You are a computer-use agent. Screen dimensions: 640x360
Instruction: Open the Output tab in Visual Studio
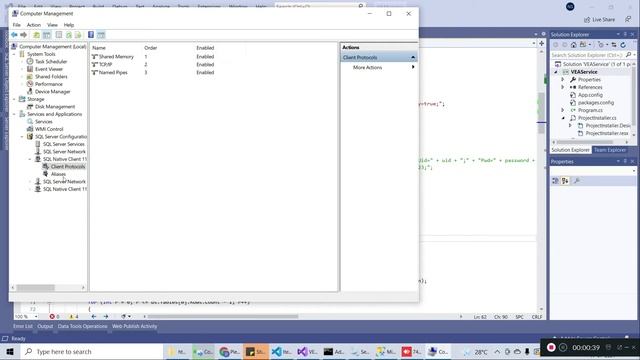[45, 326]
